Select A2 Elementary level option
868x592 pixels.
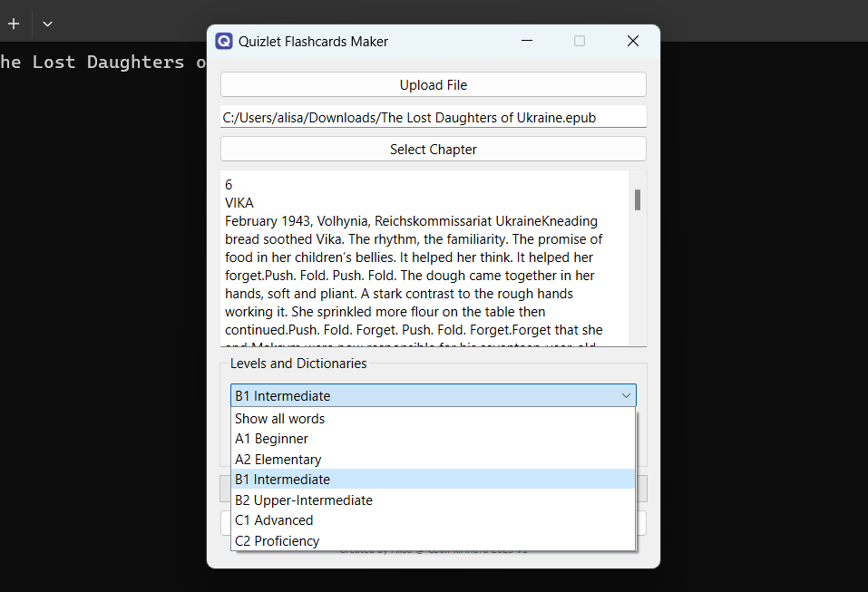click(433, 460)
